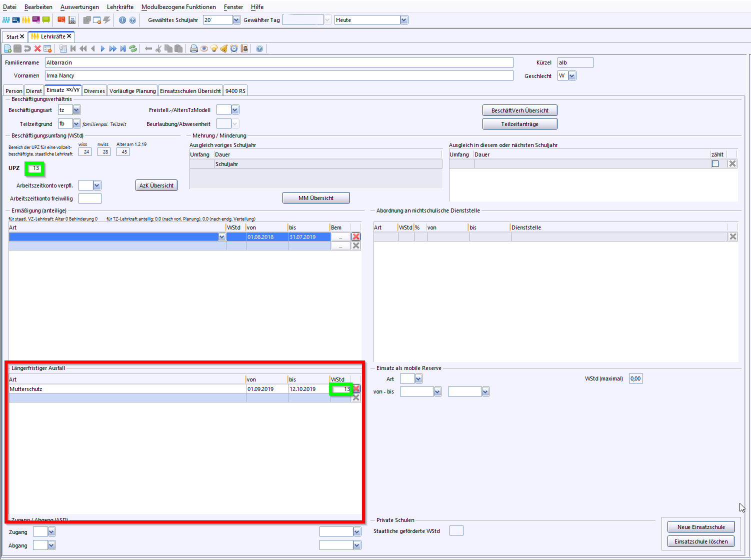Screen dimensions: 751x560
Task: Click the purple board icon in main toolbar
Action: pos(36,20)
